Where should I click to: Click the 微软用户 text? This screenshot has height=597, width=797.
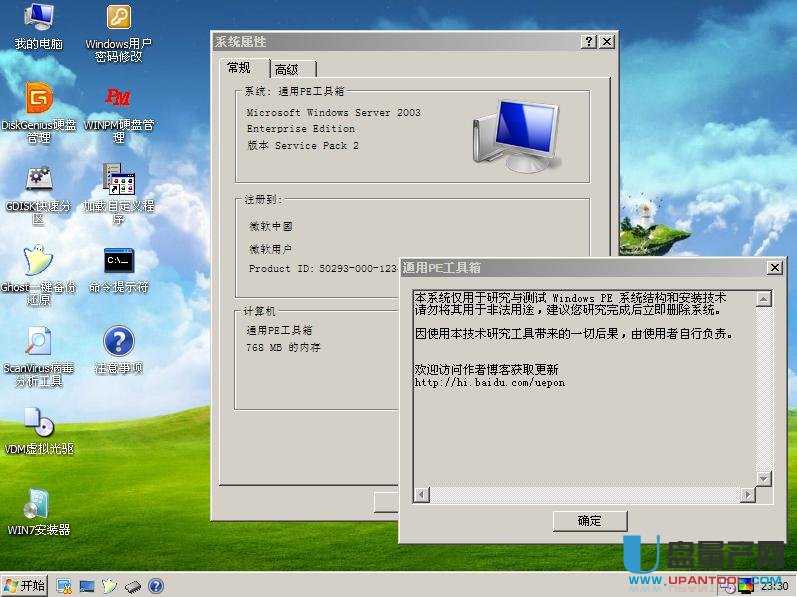click(x=270, y=249)
